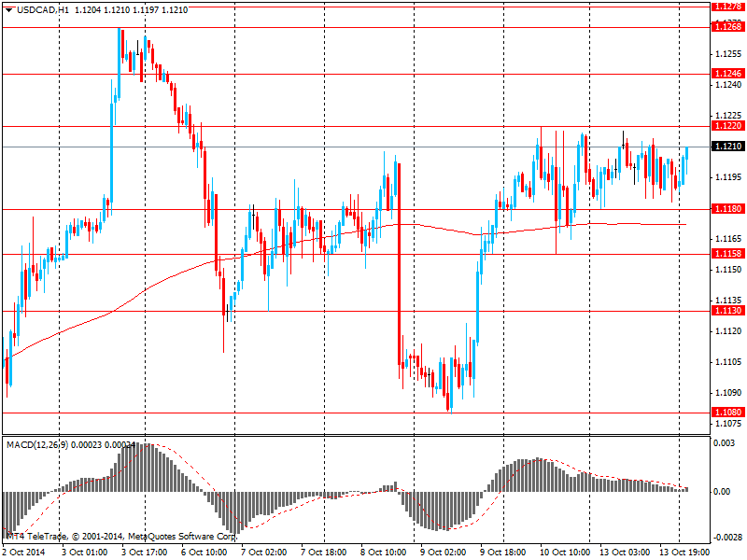Viewport: 747px width, 560px height.
Task: Click the 2 Oct 2014 date label
Action: click(x=25, y=553)
